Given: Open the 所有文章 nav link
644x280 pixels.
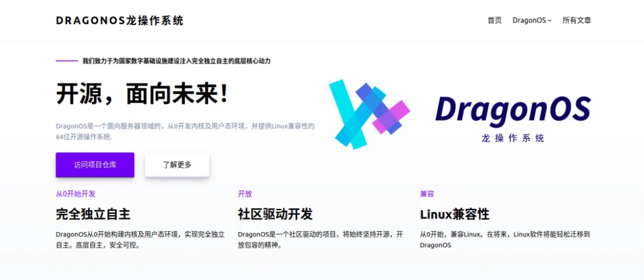Looking at the screenshot, I should [x=577, y=20].
